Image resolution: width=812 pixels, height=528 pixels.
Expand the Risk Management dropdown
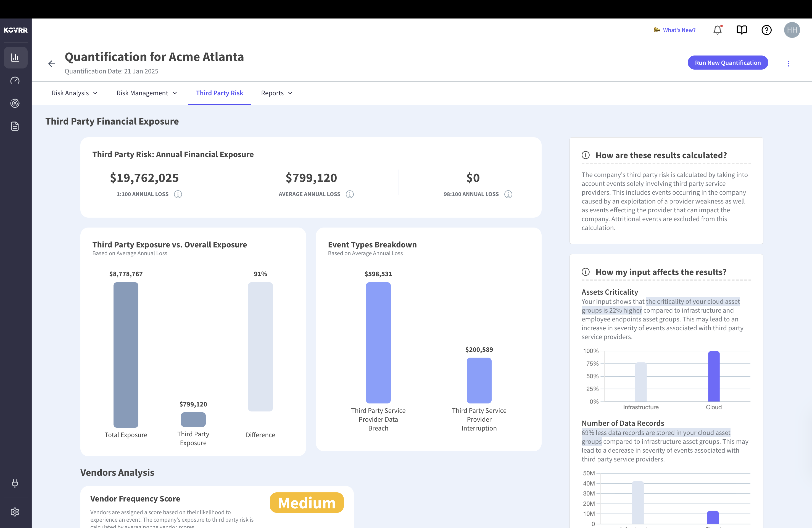click(x=147, y=93)
